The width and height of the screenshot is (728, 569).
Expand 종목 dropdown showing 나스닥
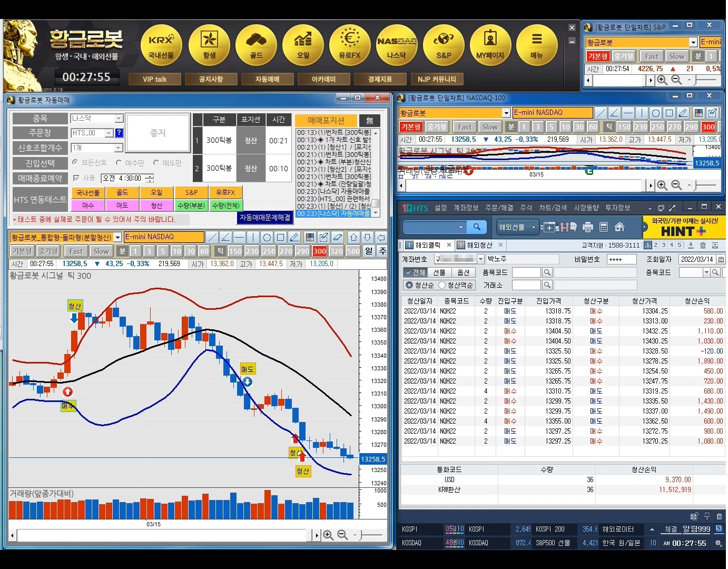(119, 119)
